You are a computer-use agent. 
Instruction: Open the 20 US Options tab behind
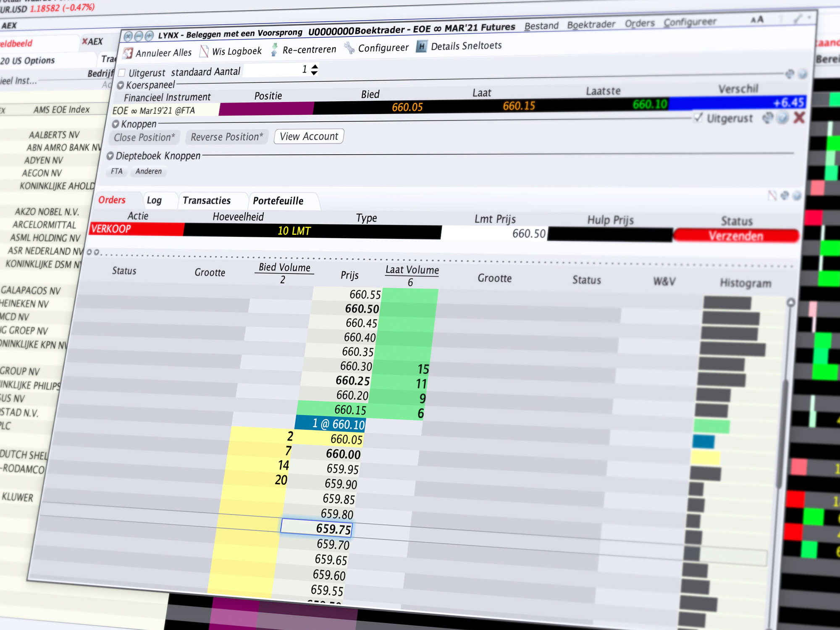(28, 60)
